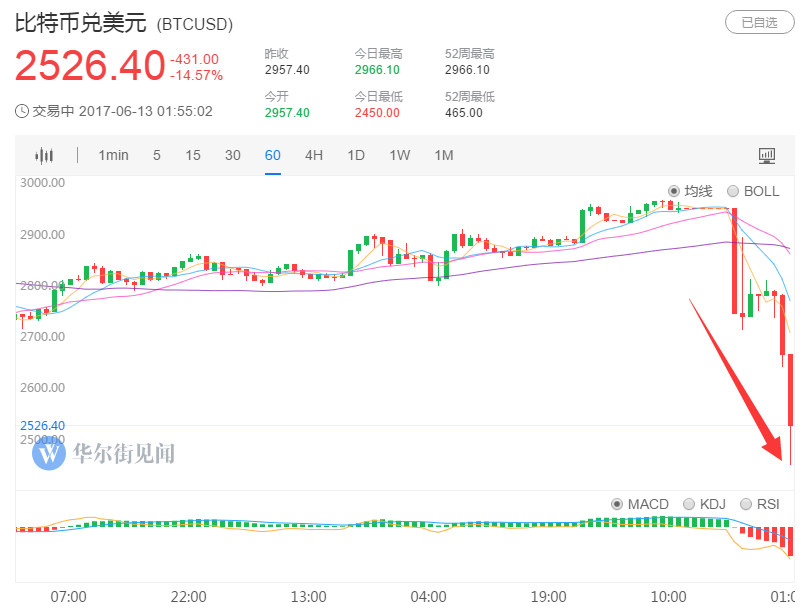Switch to the RSI indicator

coord(745,504)
